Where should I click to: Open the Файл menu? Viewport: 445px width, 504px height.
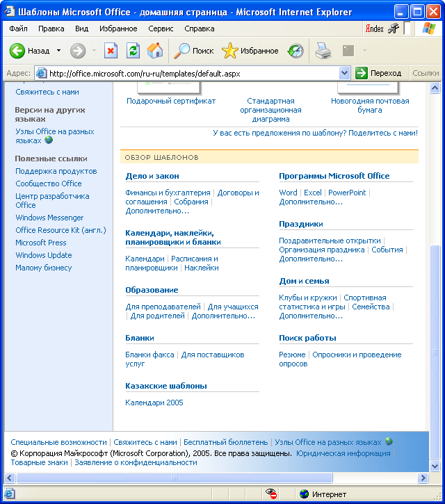pos(18,29)
